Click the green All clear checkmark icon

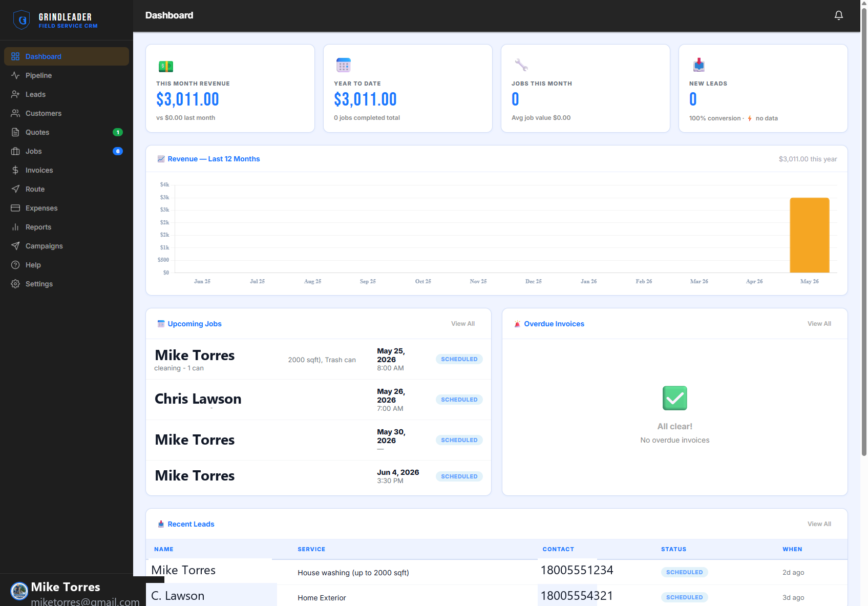pos(675,398)
